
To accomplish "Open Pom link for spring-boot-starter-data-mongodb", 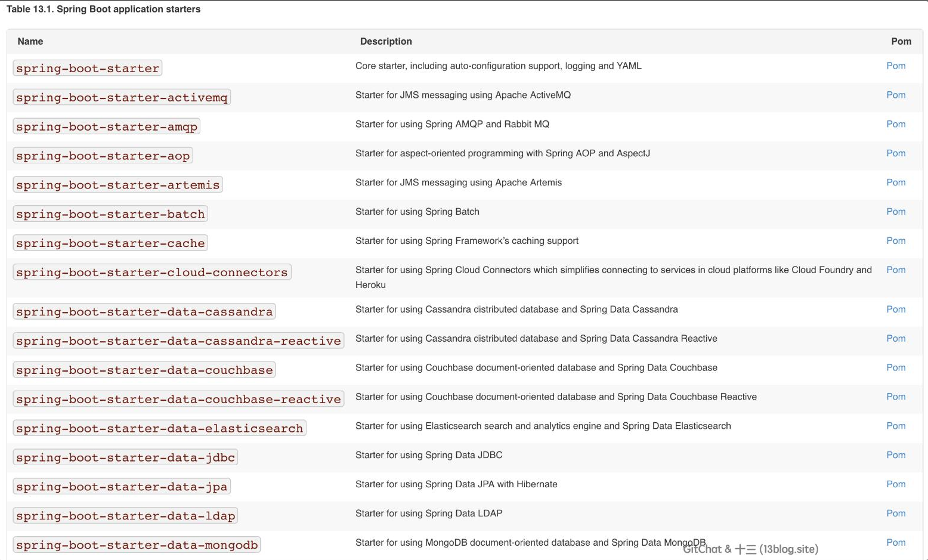I will [x=896, y=543].
